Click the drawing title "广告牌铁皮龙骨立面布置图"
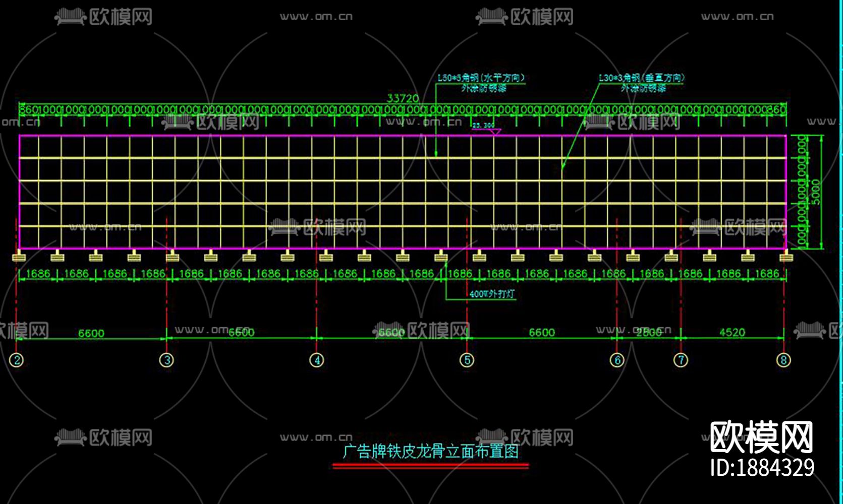 click(431, 451)
